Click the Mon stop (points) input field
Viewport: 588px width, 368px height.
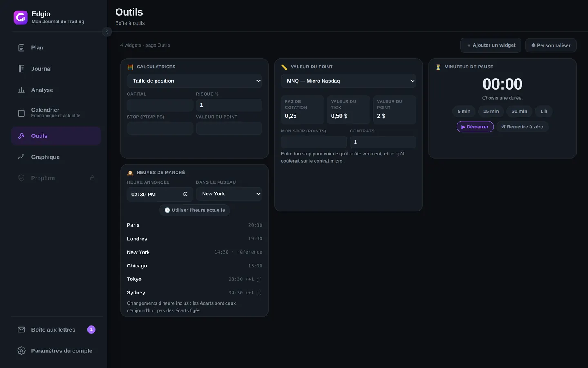pyautogui.click(x=314, y=142)
